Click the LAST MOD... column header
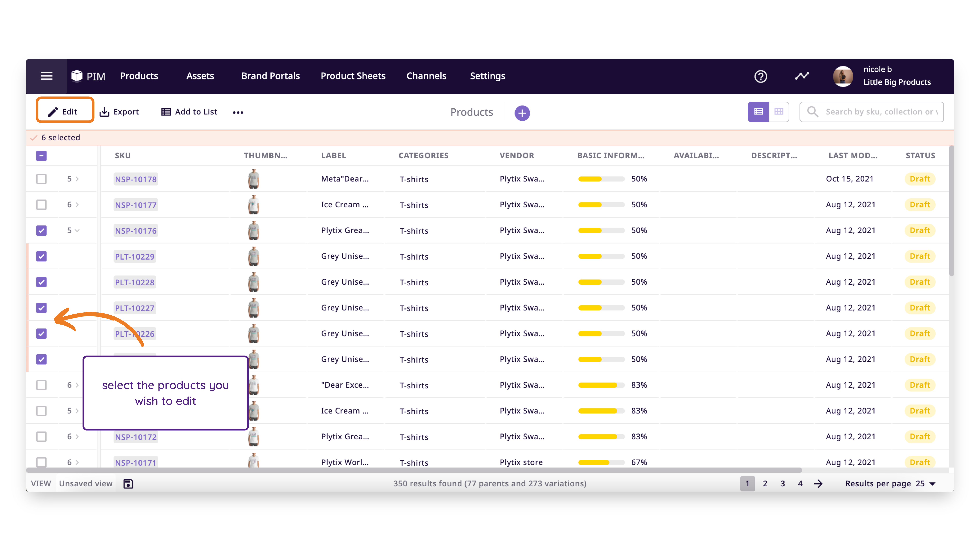Viewport: 980px width, 551px height. [853, 156]
